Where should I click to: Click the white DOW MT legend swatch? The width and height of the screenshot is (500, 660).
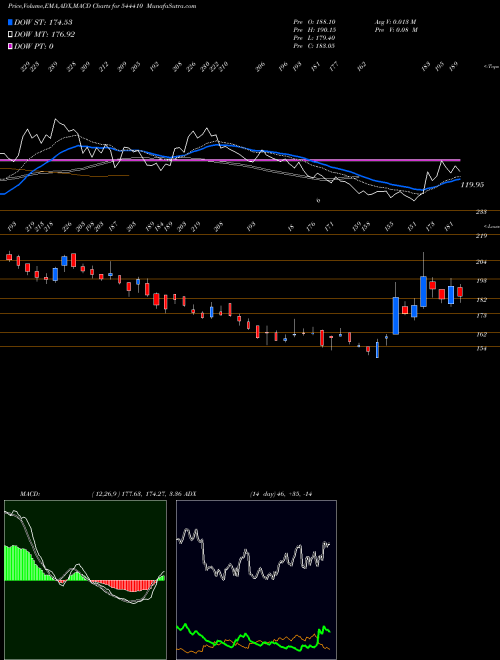tap(10, 35)
